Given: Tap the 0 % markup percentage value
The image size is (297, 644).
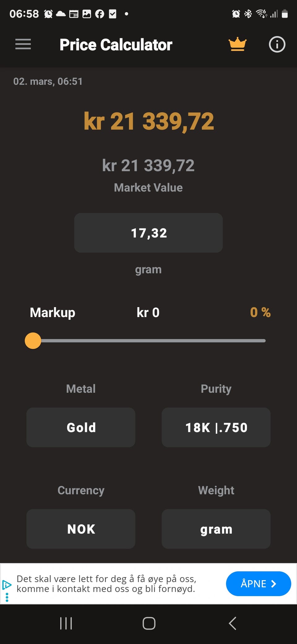Looking at the screenshot, I should coord(260,312).
